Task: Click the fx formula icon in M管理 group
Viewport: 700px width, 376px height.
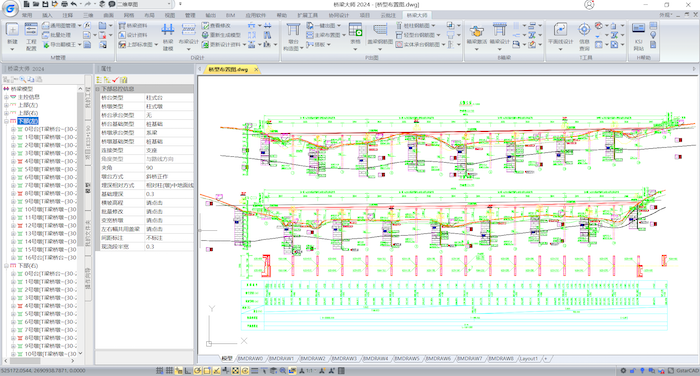Action: click(87, 25)
